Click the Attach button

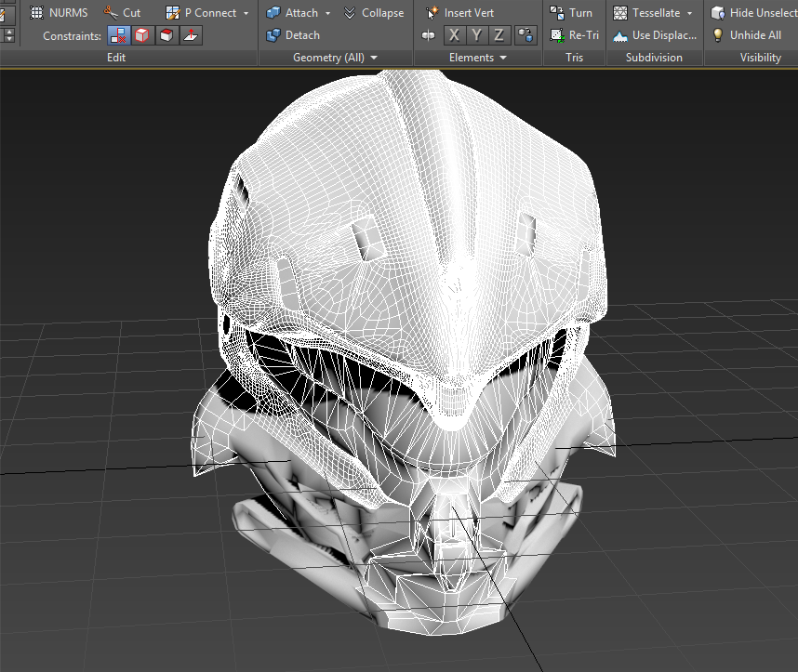click(x=293, y=13)
